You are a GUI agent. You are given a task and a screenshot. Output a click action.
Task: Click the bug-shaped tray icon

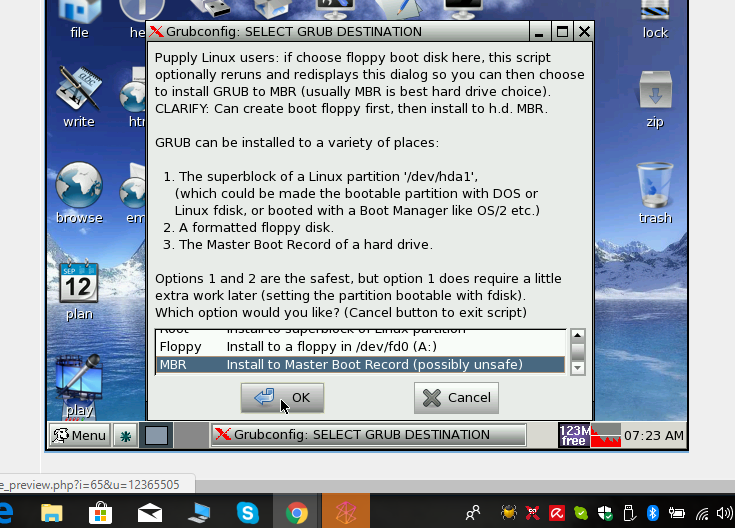pos(509,513)
